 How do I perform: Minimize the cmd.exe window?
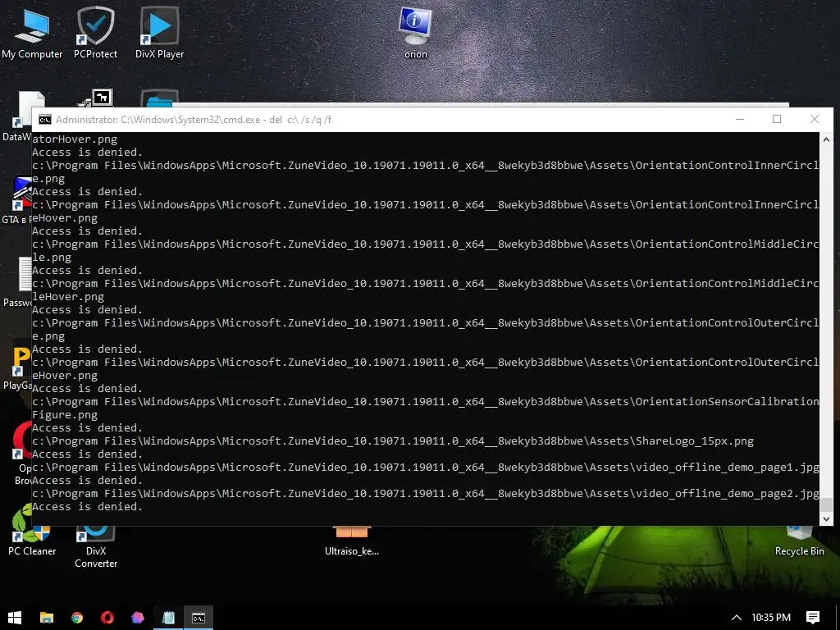(740, 119)
